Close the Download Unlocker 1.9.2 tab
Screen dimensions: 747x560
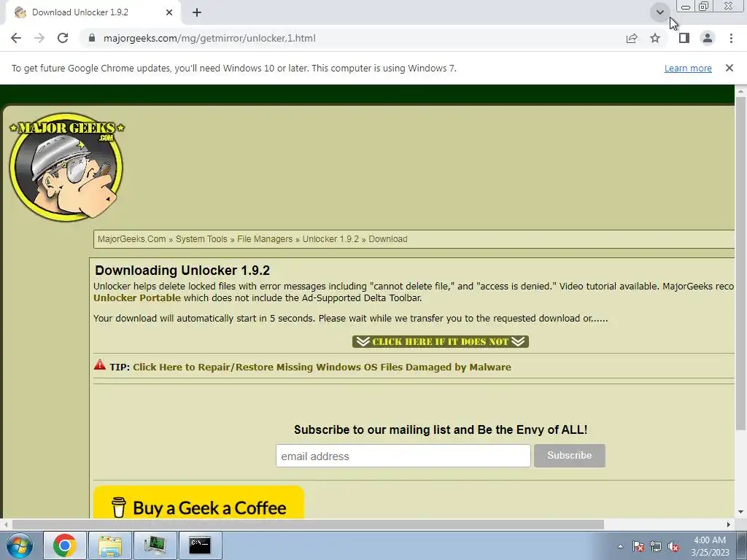[x=169, y=12]
